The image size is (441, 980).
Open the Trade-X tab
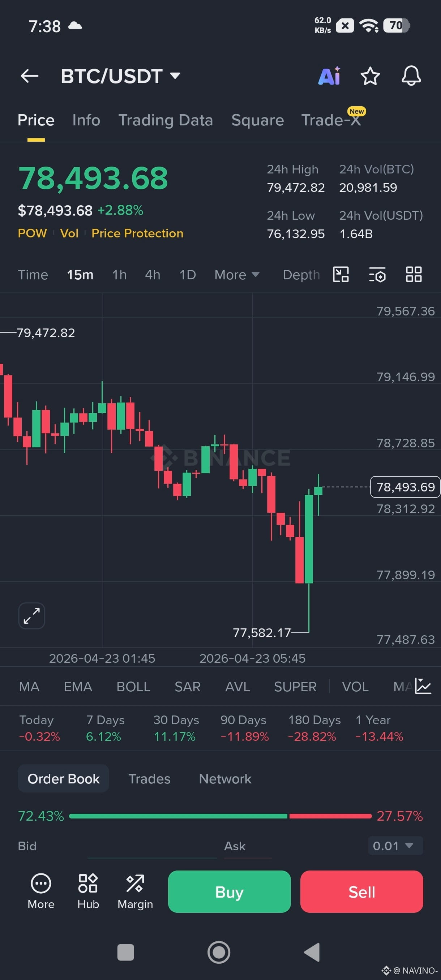331,120
